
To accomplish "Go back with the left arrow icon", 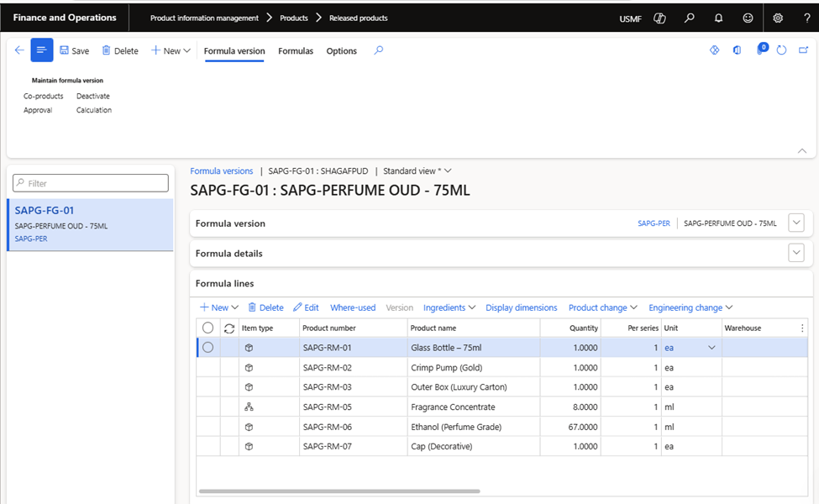I will 19,50.
